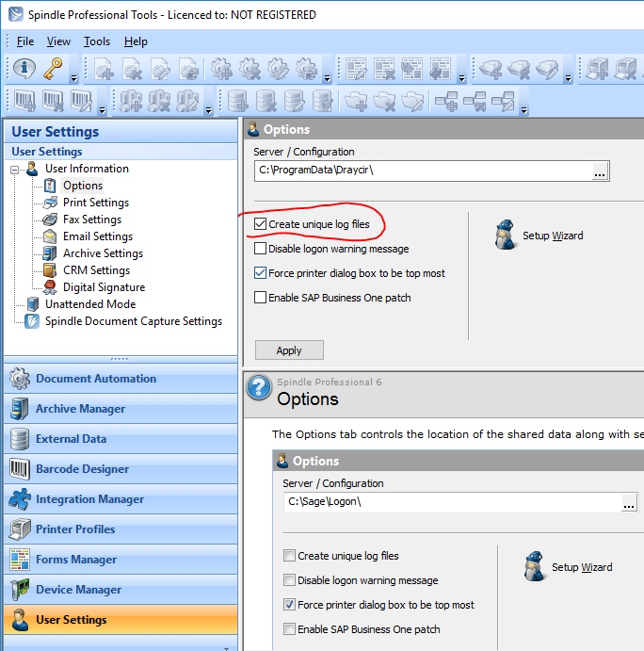Click the edit paper tray icon
Screen dimensions: 644x651
click(547, 69)
